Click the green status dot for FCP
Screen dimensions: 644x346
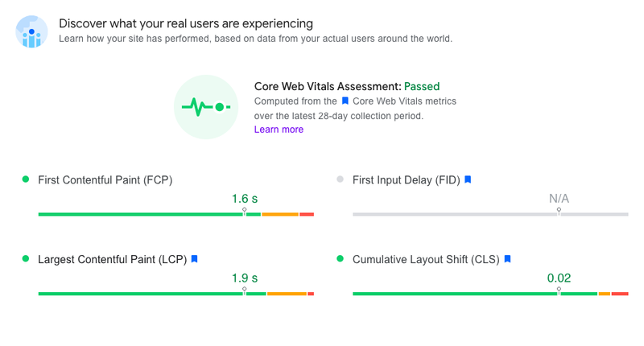coord(26,179)
